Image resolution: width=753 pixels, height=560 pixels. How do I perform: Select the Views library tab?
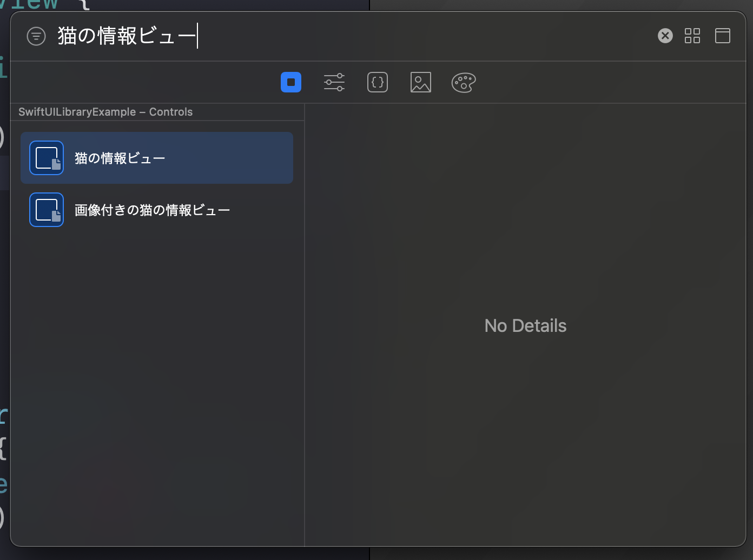(291, 82)
